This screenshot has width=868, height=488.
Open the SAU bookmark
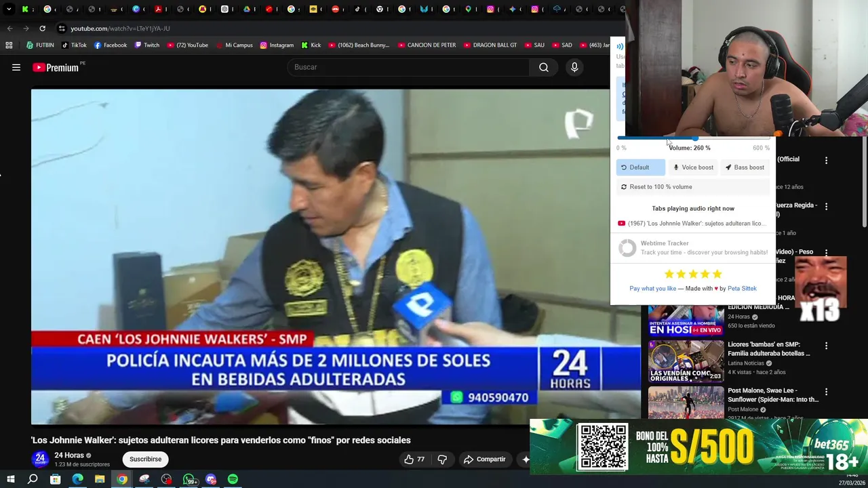point(534,45)
